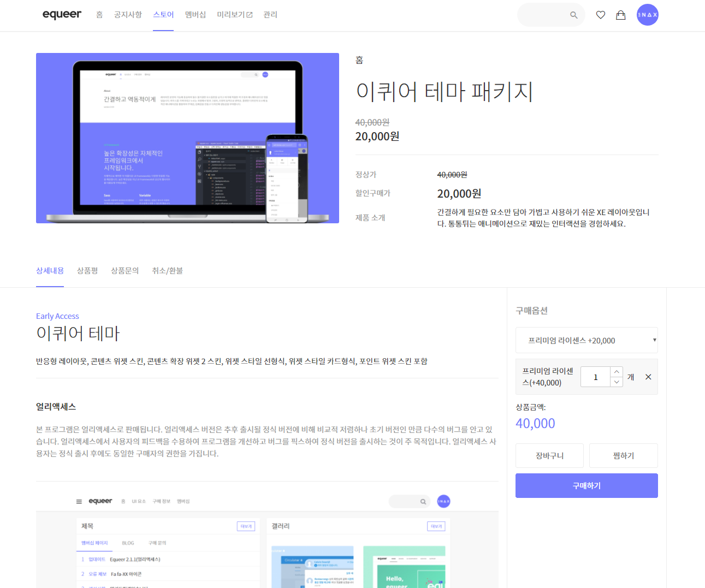Viewport: 705px width, 588px height.
Task: Open 멤버십 menu item
Action: point(195,15)
